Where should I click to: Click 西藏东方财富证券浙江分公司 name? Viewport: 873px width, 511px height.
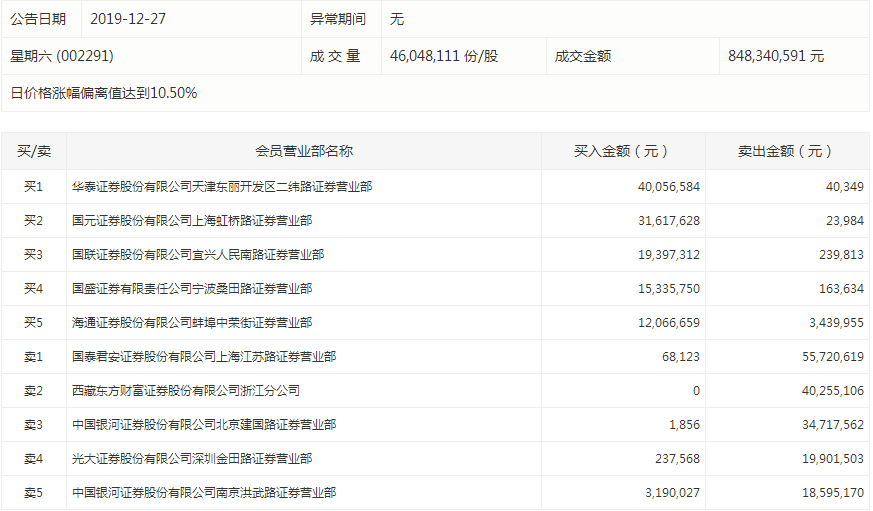coord(186,390)
